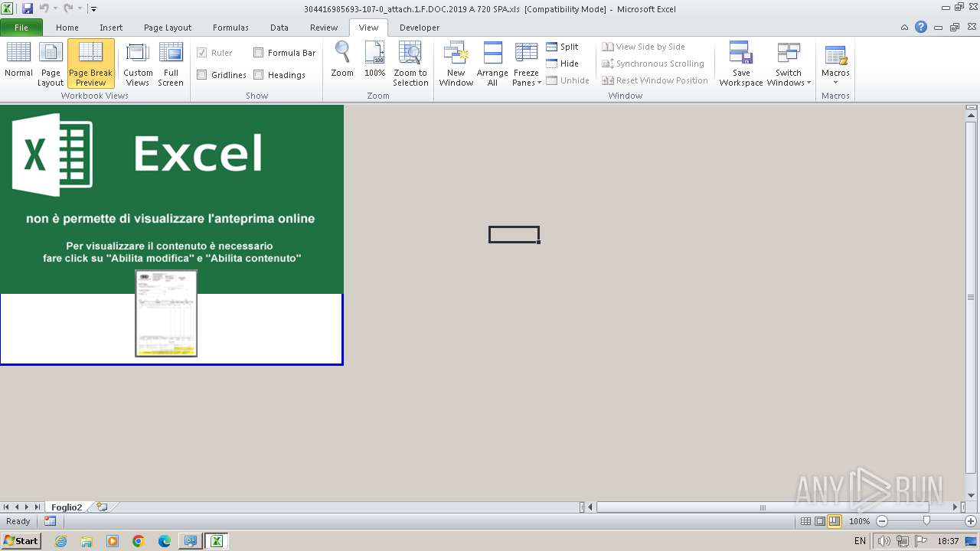Open Excel Help question mark
Image resolution: width=980 pixels, height=551 pixels.
click(921, 27)
